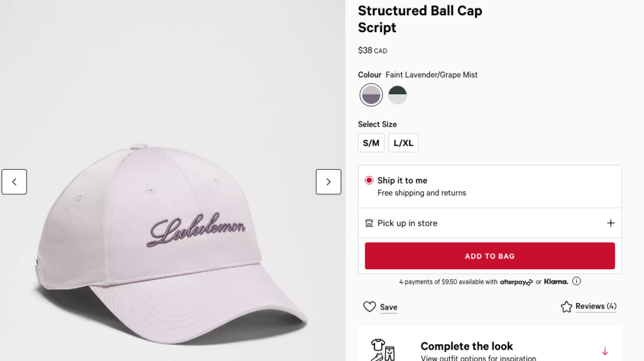The height and width of the screenshot is (361, 644).
Task: Click the store icon for pickup
Action: [x=369, y=223]
